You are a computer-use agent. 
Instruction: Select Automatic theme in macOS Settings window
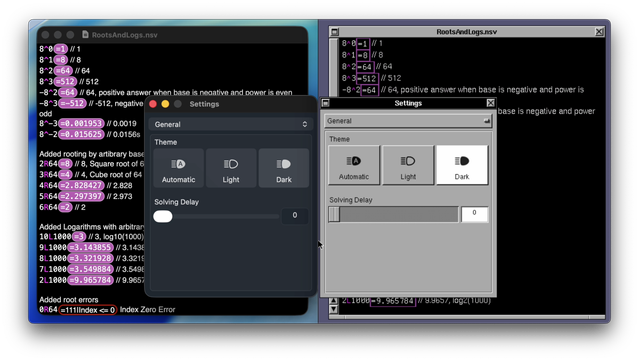tap(178, 168)
